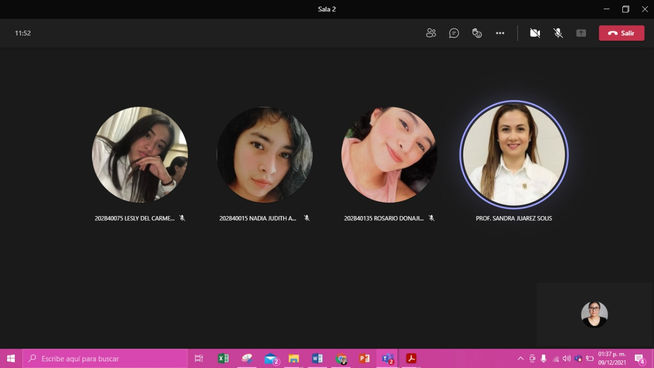The height and width of the screenshot is (368, 654).
Task: Open Google Chrome from the taskbar
Action: (x=341, y=358)
